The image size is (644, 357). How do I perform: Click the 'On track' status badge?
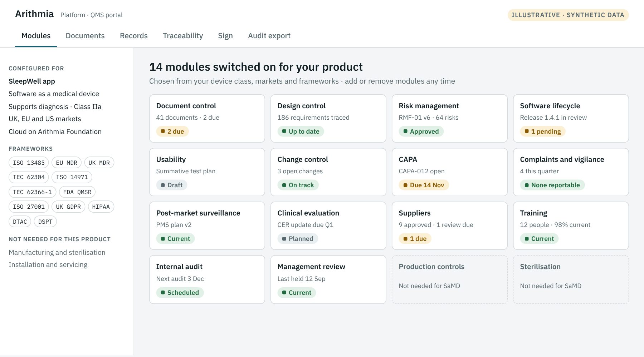click(x=298, y=185)
